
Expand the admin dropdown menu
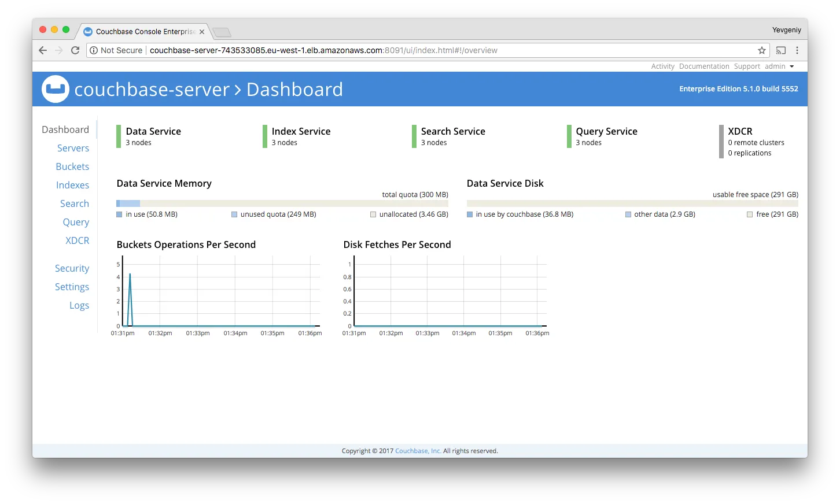tap(779, 66)
